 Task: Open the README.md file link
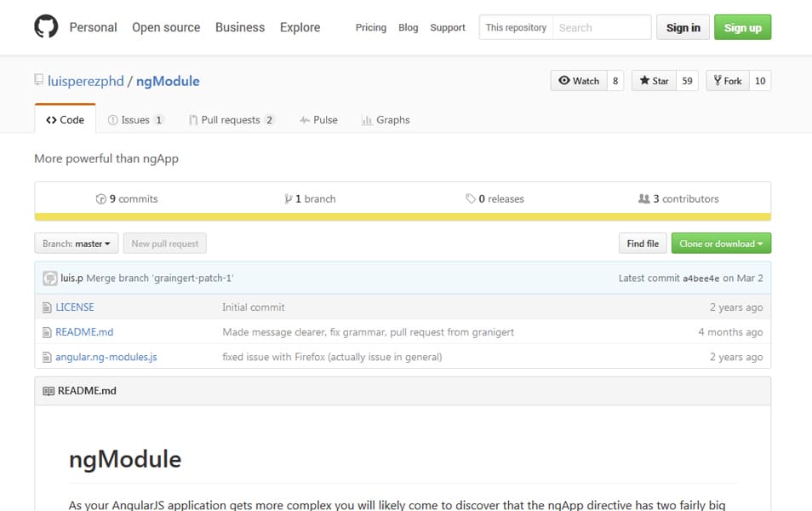[x=84, y=332]
